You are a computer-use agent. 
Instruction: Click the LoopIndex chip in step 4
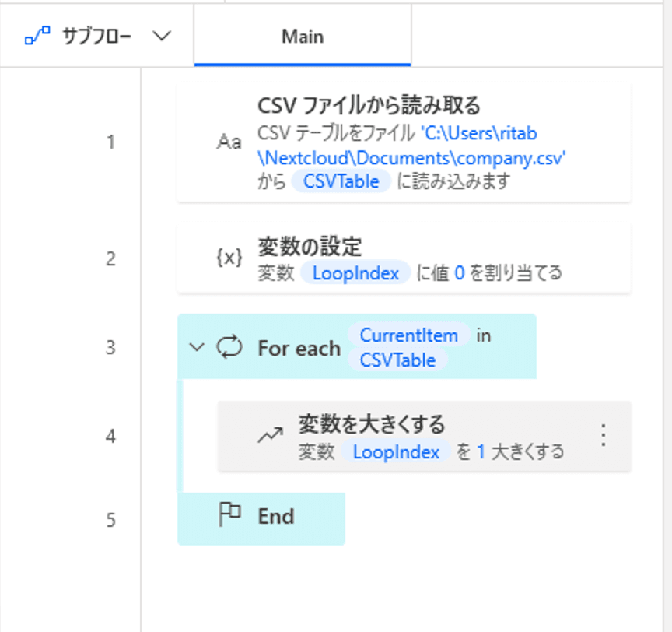coord(396,451)
